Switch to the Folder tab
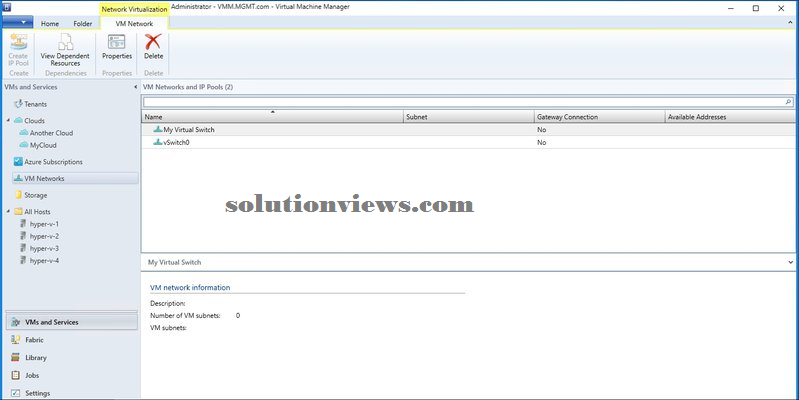 coord(83,23)
